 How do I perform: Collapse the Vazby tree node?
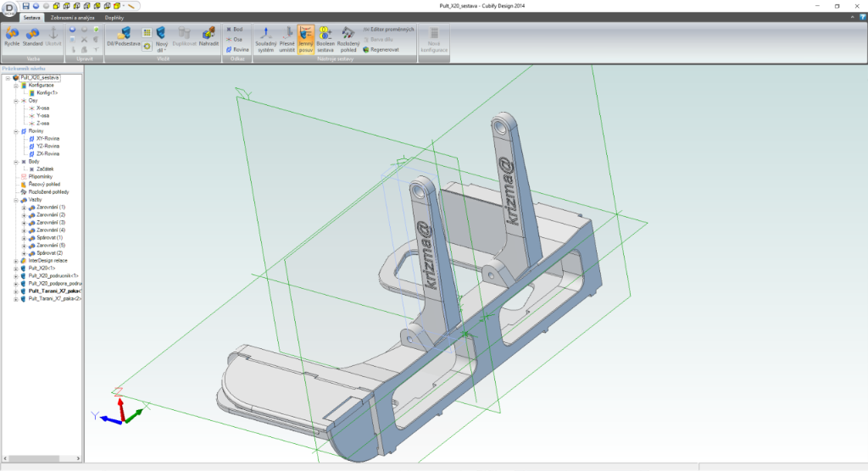coord(17,200)
